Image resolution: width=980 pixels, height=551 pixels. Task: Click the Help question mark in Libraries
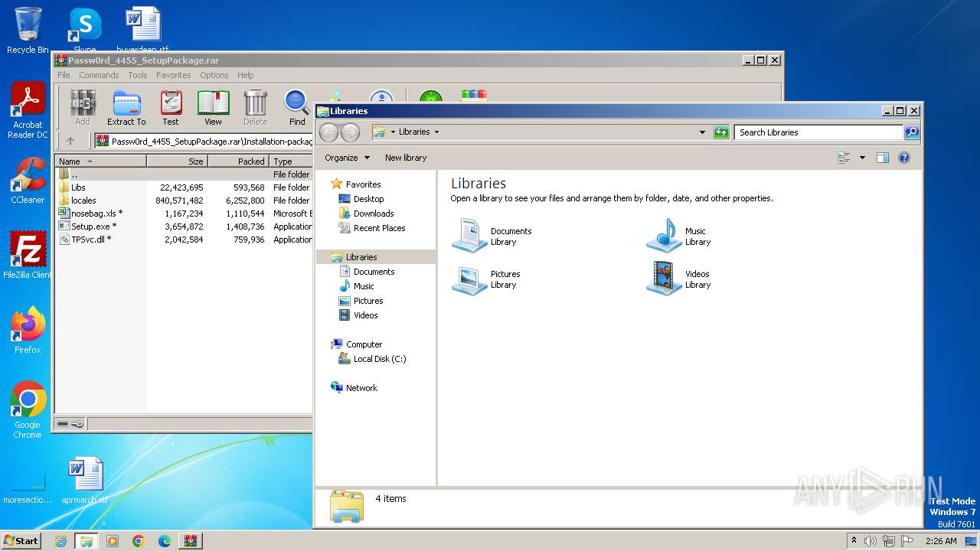904,158
